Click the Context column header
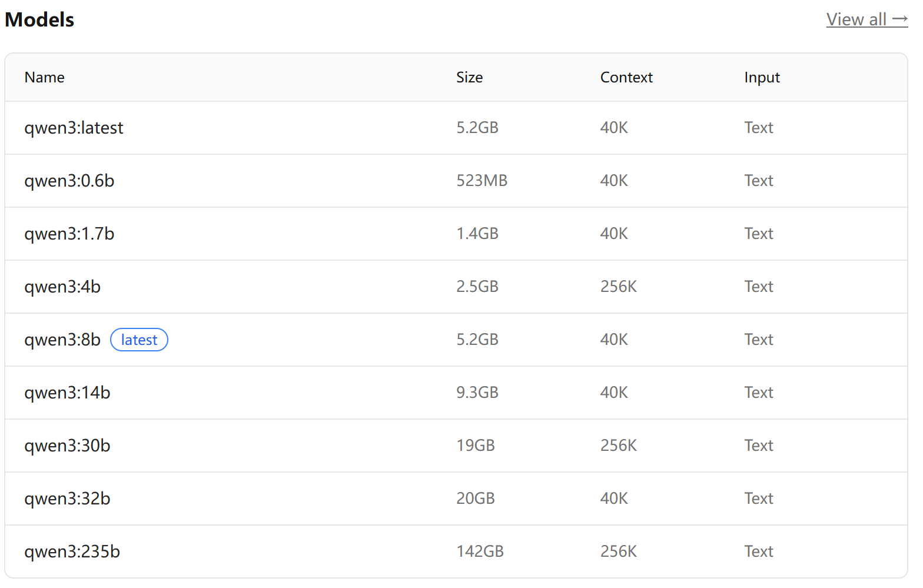The width and height of the screenshot is (923, 588). [626, 77]
